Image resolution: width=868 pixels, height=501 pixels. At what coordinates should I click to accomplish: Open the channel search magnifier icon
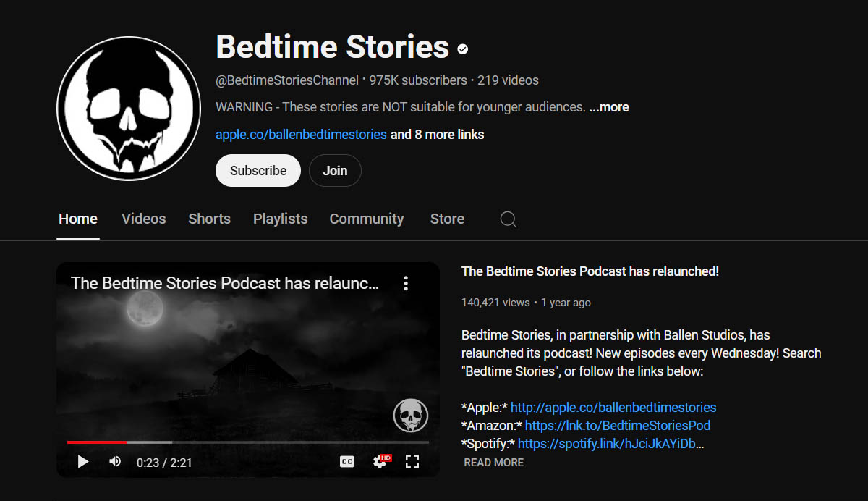pos(509,219)
